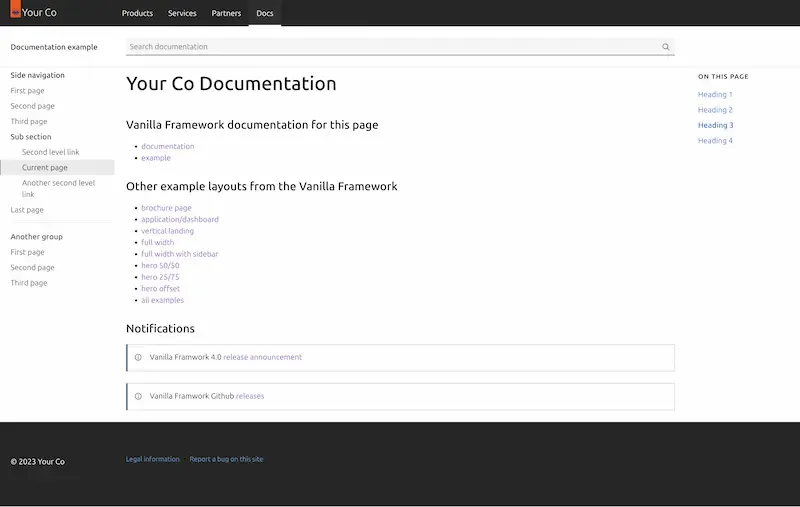Click the Your Co logo icon

tap(15, 13)
